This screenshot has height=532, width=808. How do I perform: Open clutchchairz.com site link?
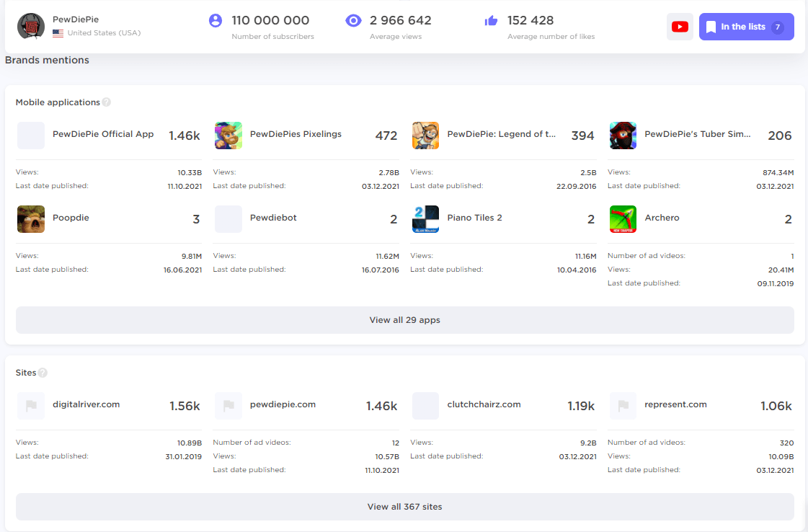(x=484, y=404)
